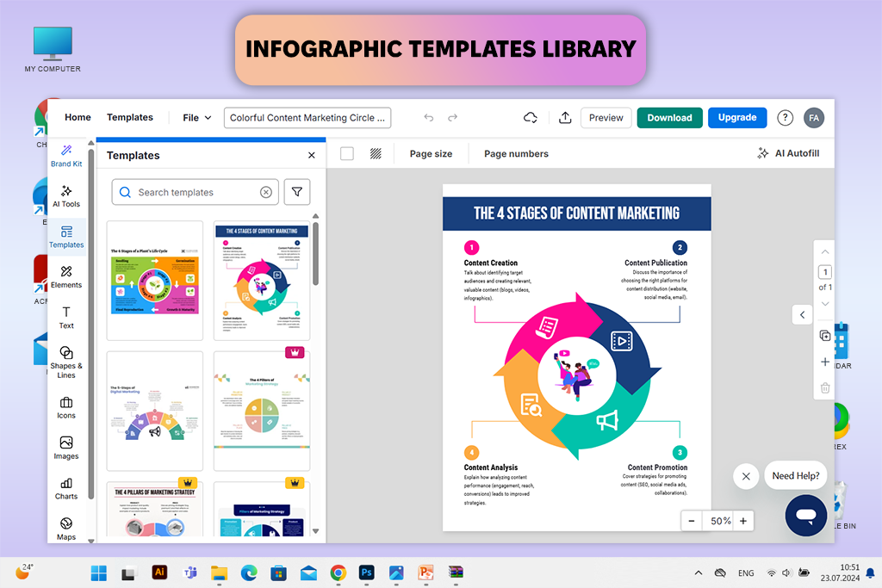Dismiss the Need Help prompt
The image size is (882, 588).
click(746, 476)
